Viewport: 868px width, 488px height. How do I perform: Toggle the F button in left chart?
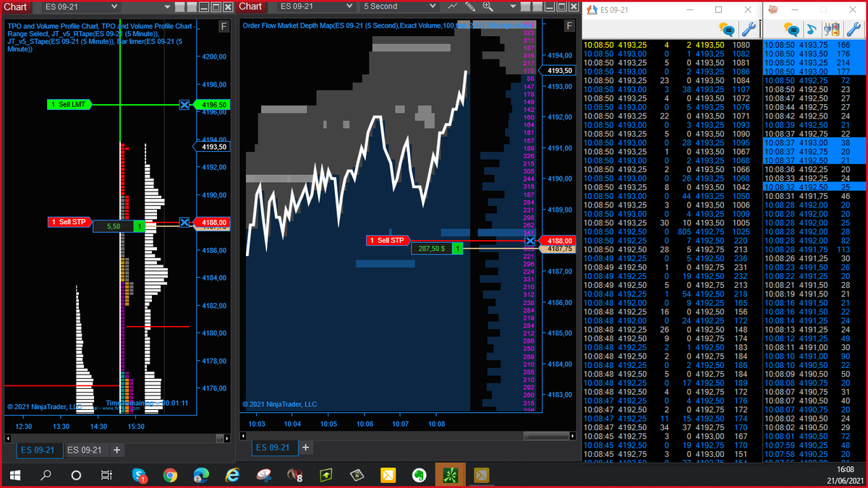tap(224, 27)
